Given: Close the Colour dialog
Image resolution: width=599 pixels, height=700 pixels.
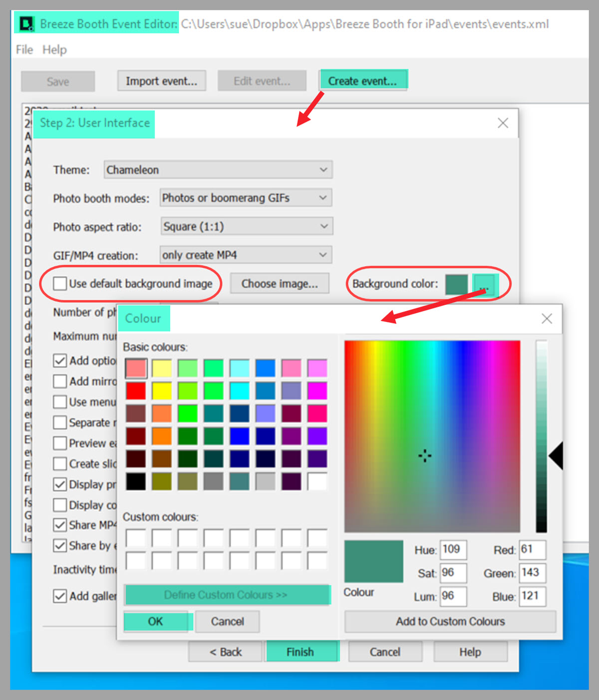Looking at the screenshot, I should (x=547, y=319).
